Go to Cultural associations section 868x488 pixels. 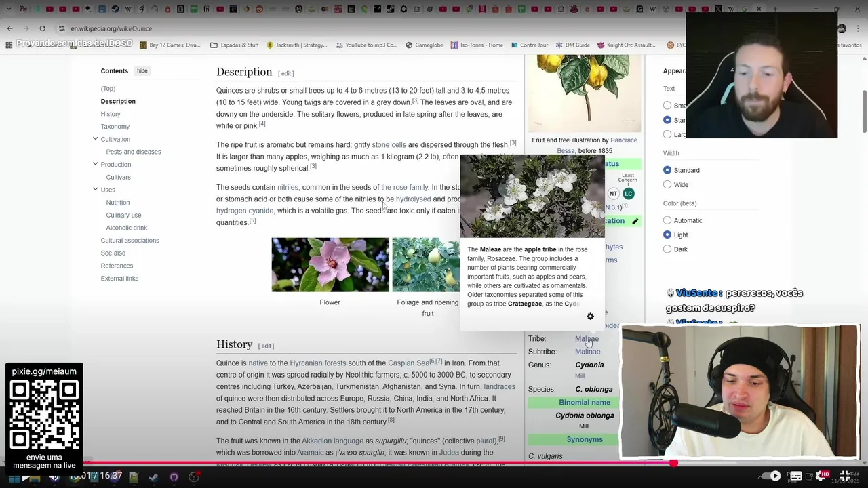pos(130,241)
